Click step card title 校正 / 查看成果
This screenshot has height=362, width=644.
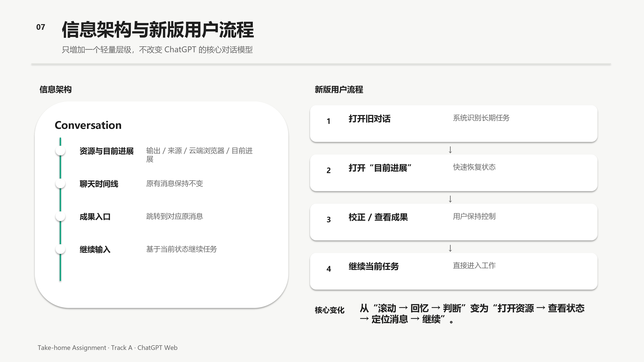click(378, 217)
